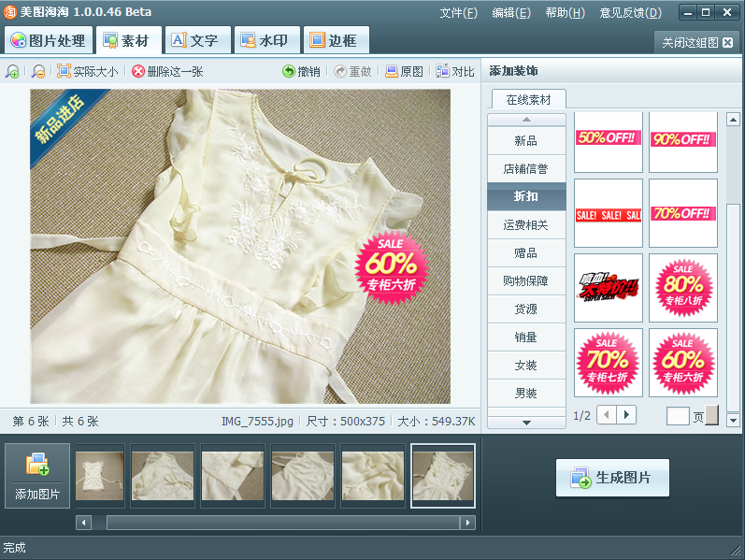Screen dimensions: 745x560
Task: Select the 60% sale badge on canvas
Action: coord(392,268)
